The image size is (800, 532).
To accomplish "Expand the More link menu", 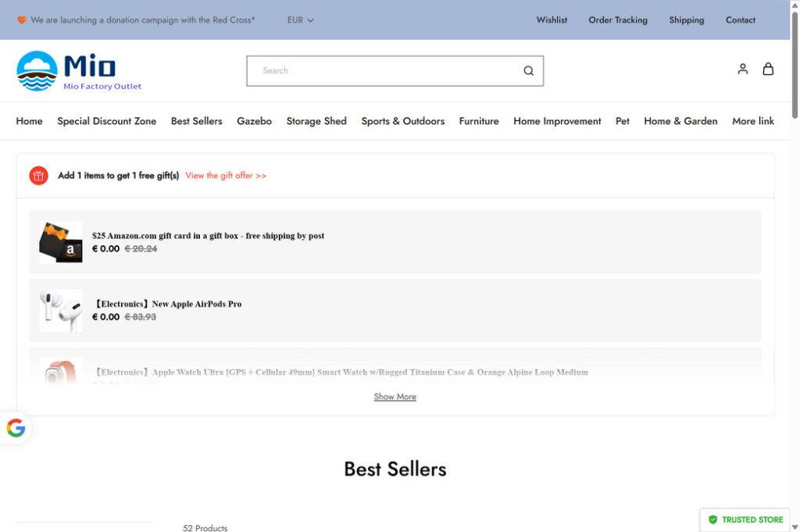I will [x=752, y=121].
